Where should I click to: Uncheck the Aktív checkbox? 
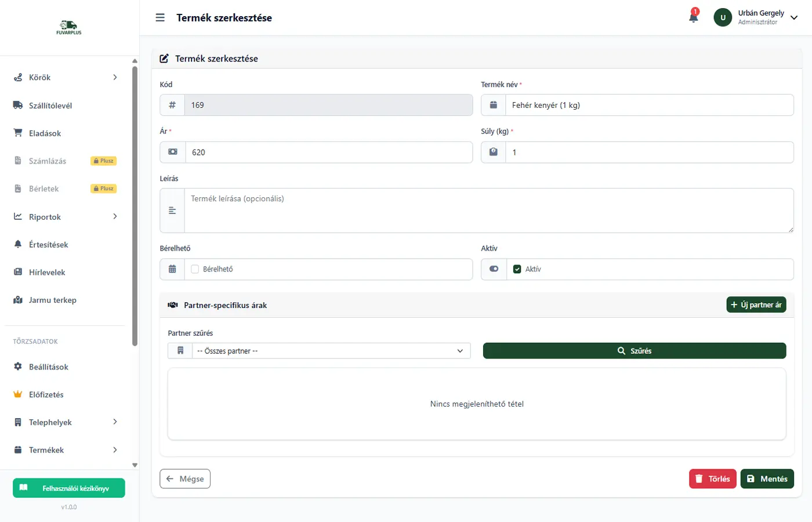coord(517,269)
